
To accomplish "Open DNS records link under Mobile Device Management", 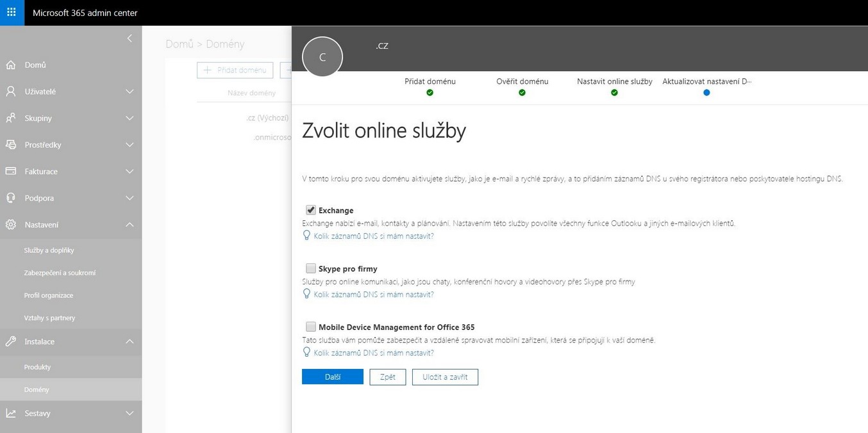I will (374, 353).
